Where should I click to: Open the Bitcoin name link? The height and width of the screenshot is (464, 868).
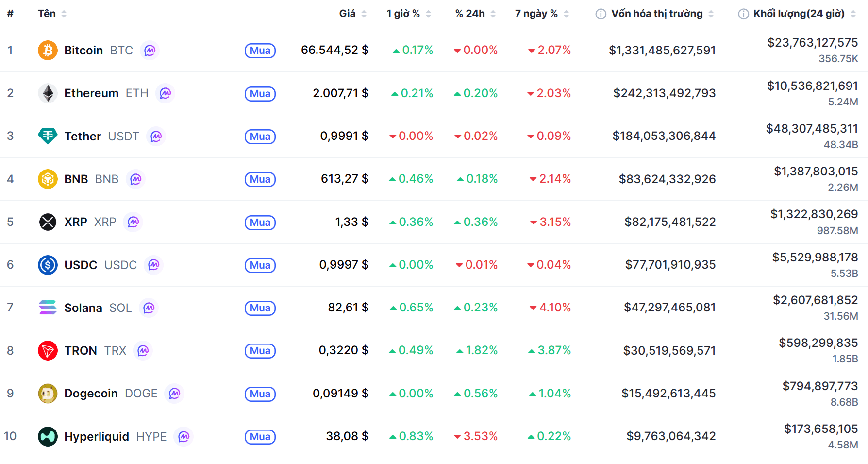(83, 51)
